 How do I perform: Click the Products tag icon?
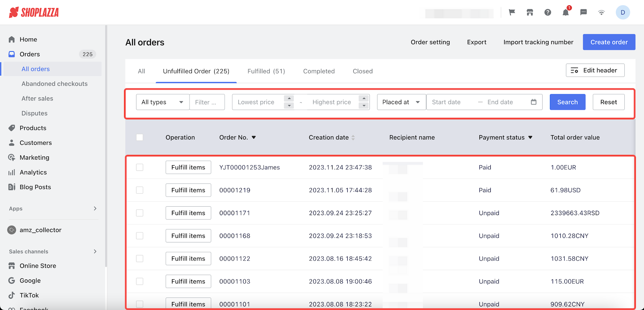click(12, 128)
